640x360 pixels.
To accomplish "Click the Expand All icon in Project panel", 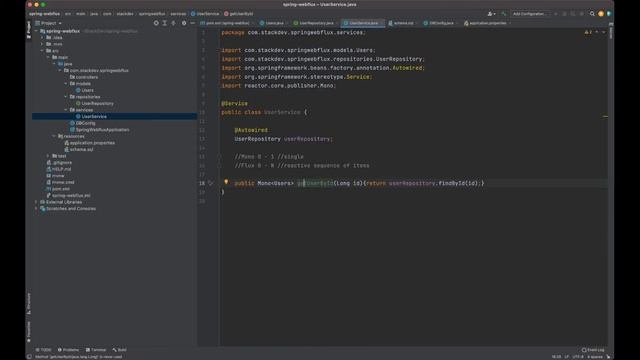I will [x=165, y=23].
